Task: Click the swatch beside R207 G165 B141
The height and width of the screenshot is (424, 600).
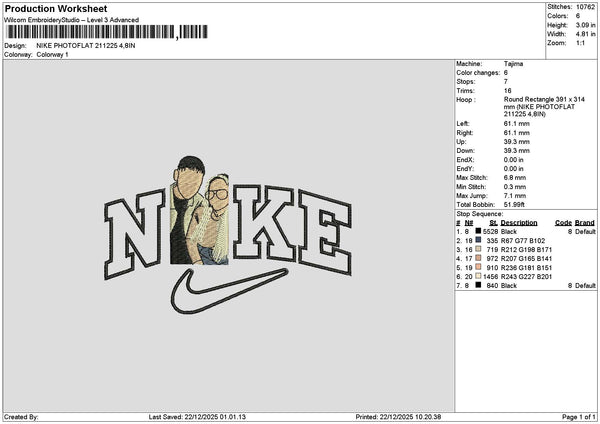Action: pyautogui.click(x=478, y=258)
